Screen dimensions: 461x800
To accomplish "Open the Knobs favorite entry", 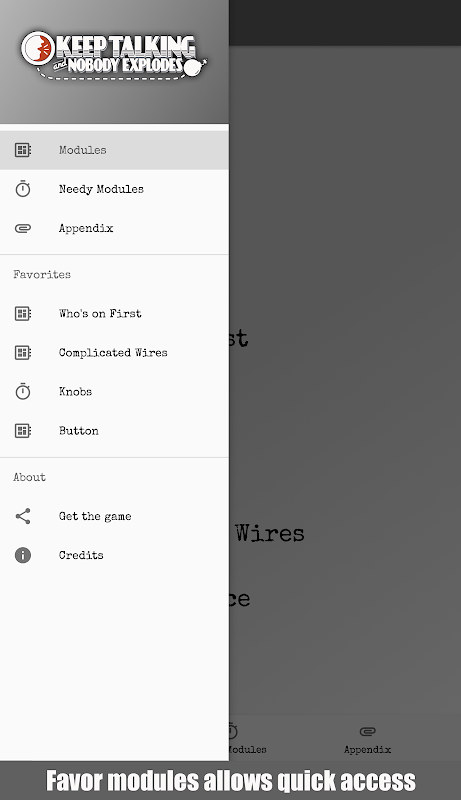I will (114, 391).
